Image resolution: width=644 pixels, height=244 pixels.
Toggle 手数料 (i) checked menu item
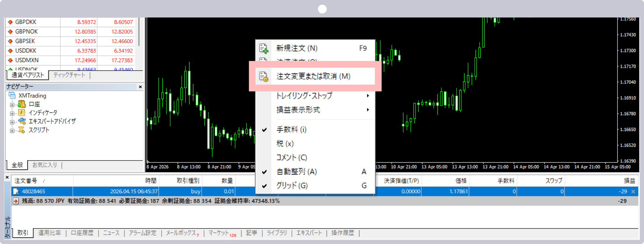pos(315,129)
